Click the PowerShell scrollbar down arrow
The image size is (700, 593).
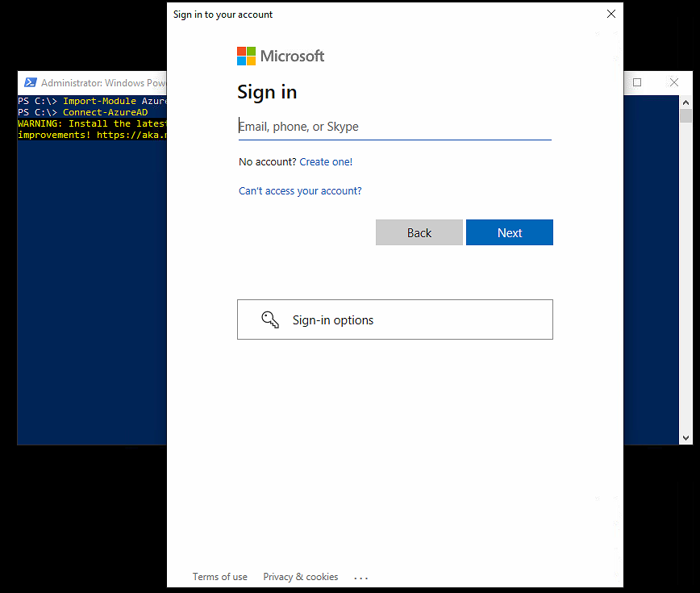point(685,438)
